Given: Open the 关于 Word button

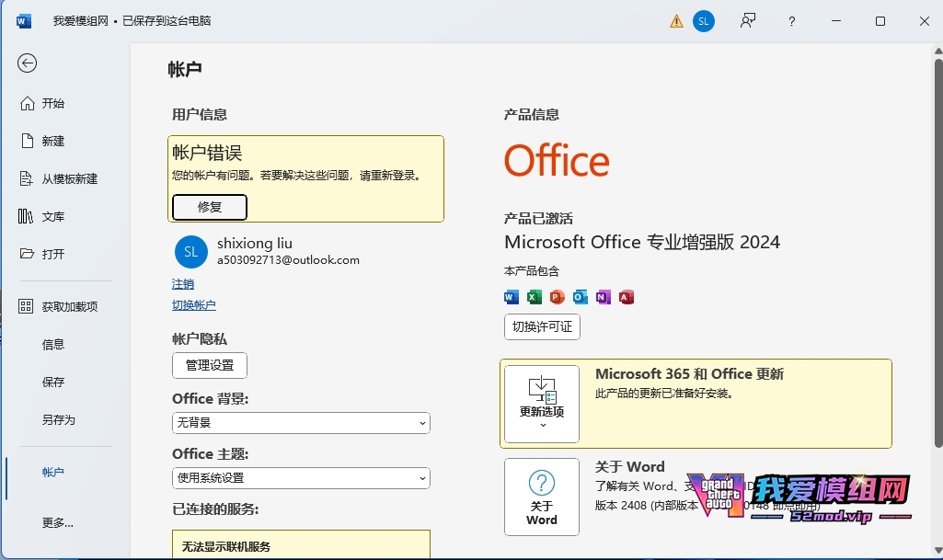Looking at the screenshot, I should coord(542,497).
